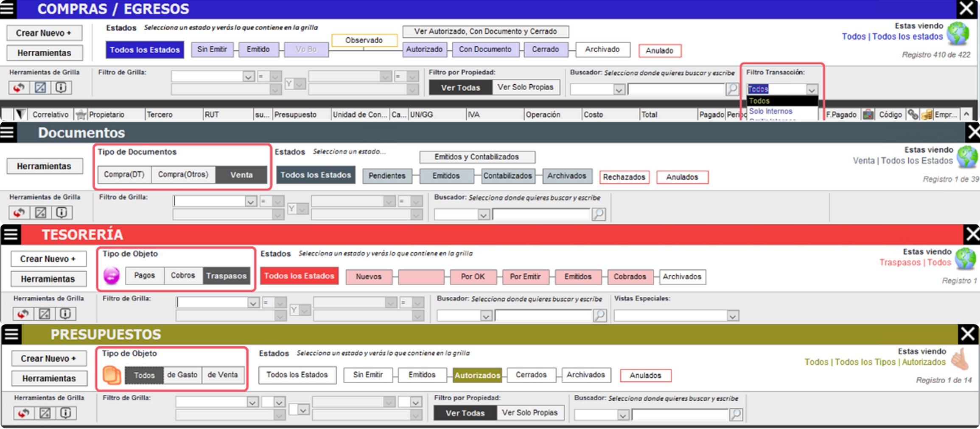Expand first Filtro de Grilla combo in Compras
The width and height of the screenshot is (980, 429).
(248, 77)
